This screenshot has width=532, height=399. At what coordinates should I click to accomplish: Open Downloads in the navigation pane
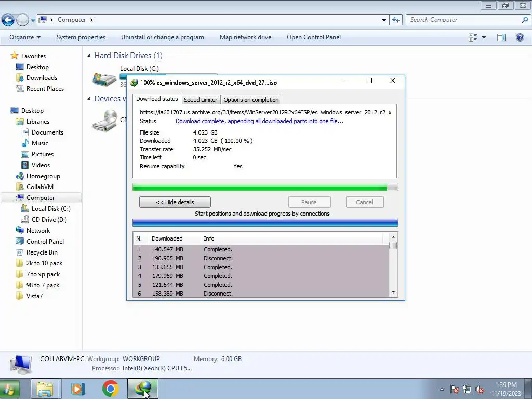point(37,78)
